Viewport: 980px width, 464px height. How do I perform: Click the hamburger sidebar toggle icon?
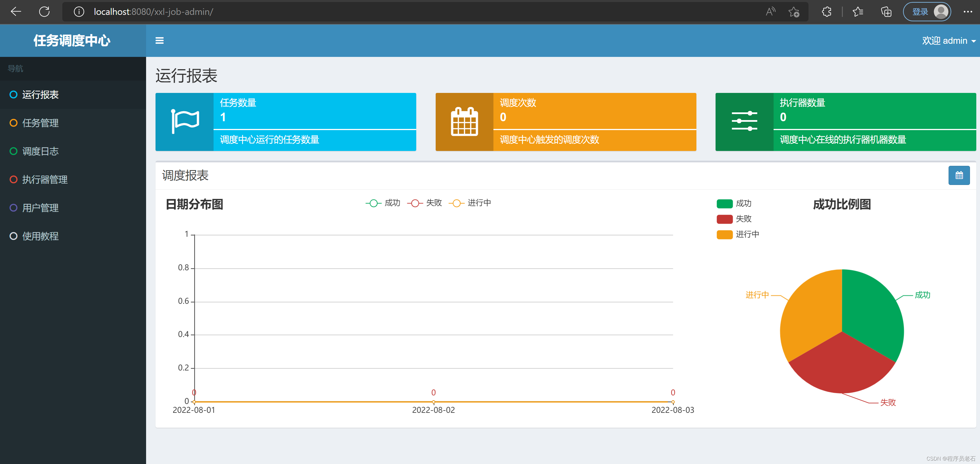(x=160, y=40)
